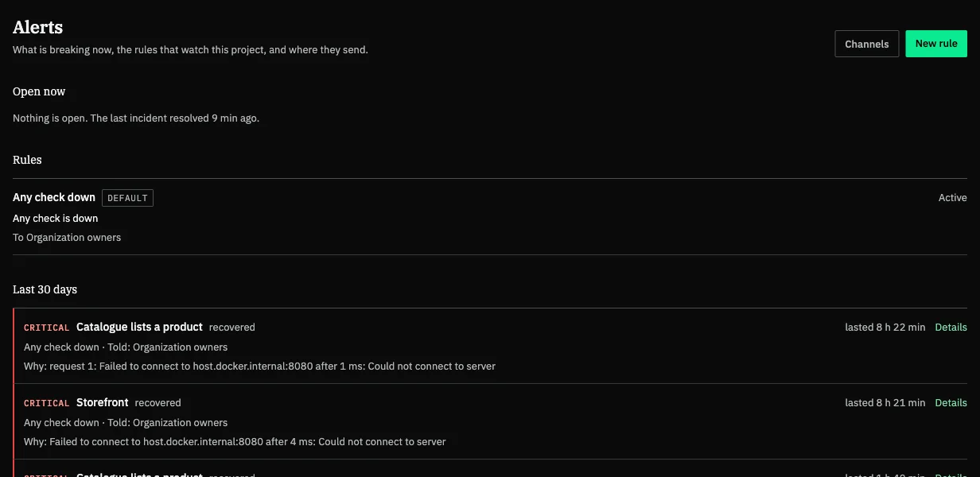Click the "recovered" status beside Storefront
Viewport: 980px width, 477px height.
click(158, 402)
